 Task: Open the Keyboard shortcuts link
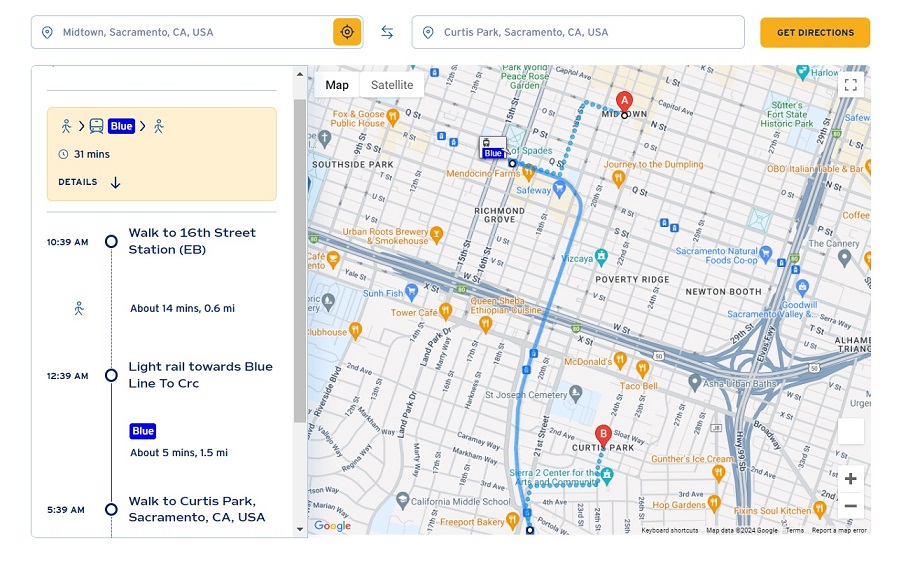pos(669,530)
